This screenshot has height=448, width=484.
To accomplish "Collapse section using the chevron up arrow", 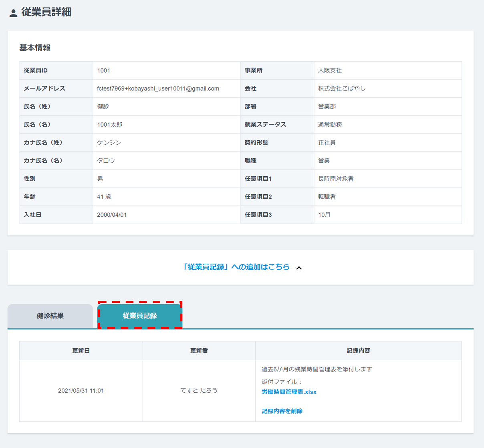I will click(299, 268).
